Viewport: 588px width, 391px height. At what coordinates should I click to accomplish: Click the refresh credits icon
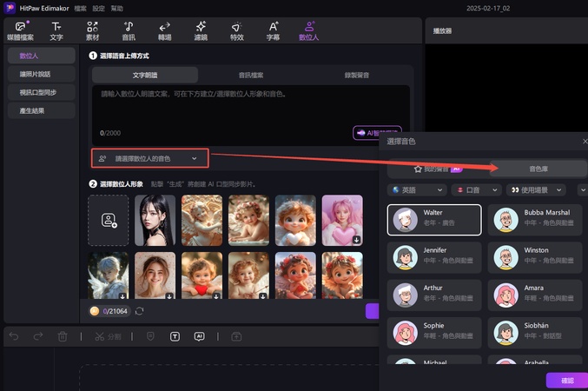[x=139, y=311]
